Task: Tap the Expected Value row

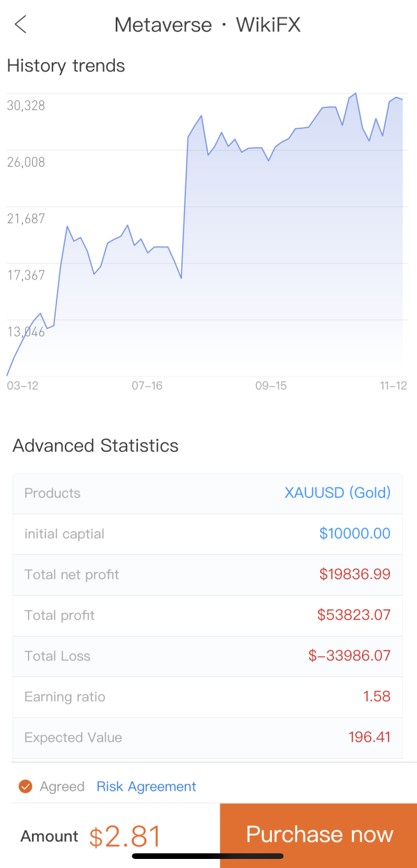Action: click(207, 738)
